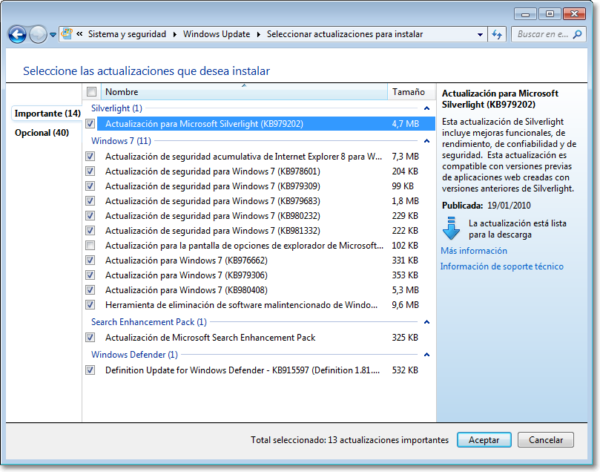Click the 'Aceptar' button
The image size is (600, 472).
click(x=484, y=440)
